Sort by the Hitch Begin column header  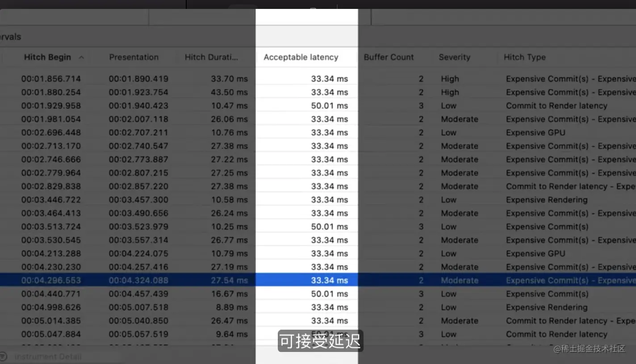(x=47, y=57)
